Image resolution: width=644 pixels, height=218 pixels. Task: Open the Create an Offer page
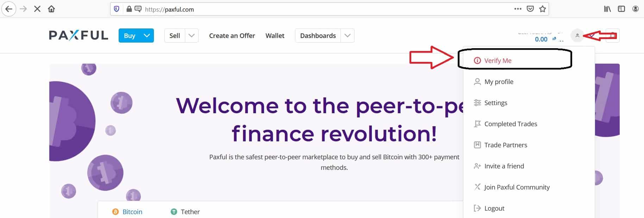232,36
